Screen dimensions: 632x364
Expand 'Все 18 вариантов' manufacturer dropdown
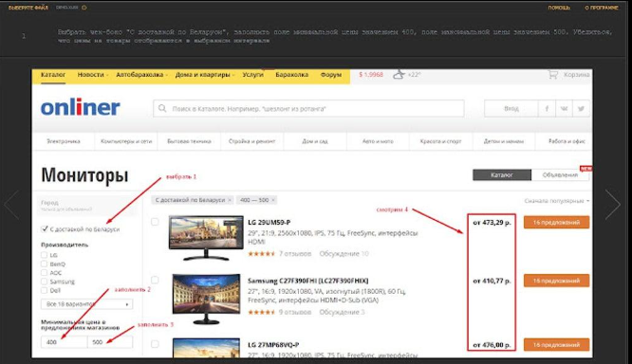pos(86,304)
